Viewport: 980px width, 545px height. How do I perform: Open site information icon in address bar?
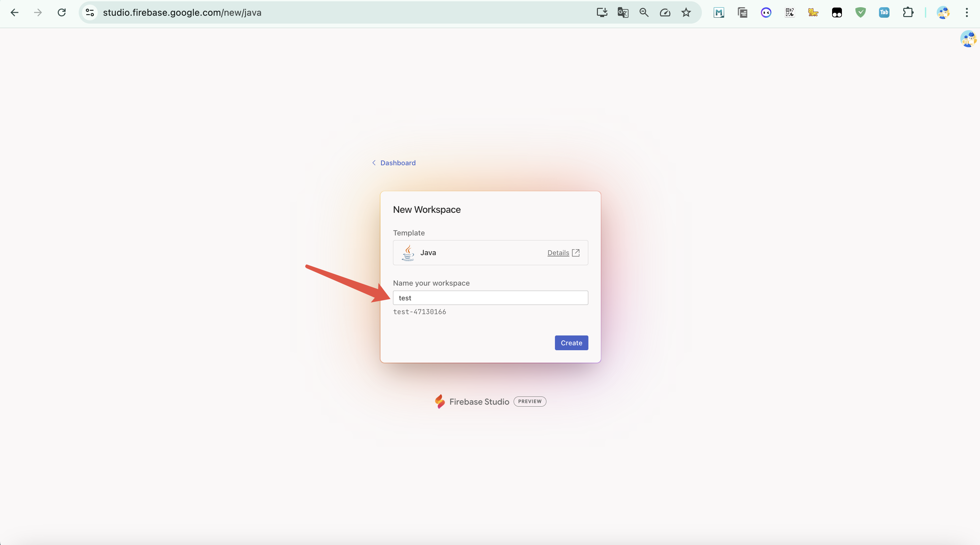pos(90,12)
